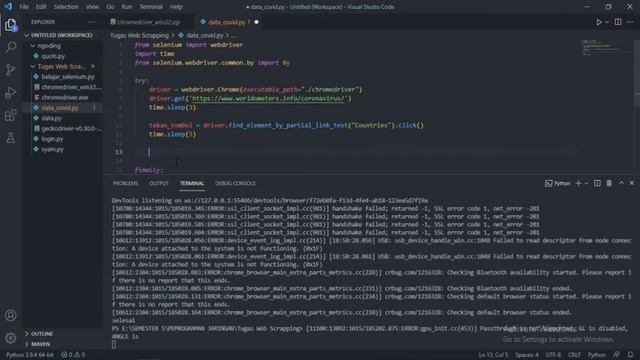Open the Run menu
This screenshot has width=640, height=360.
[x=127, y=7]
